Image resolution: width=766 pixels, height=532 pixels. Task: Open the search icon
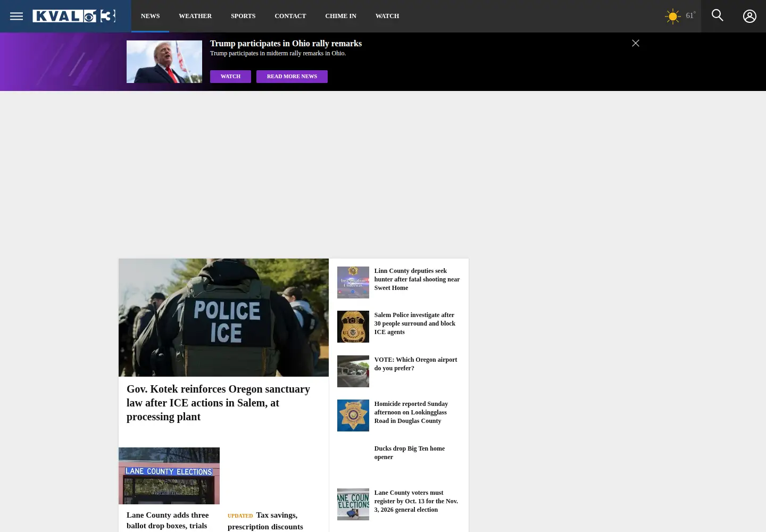coord(718,15)
